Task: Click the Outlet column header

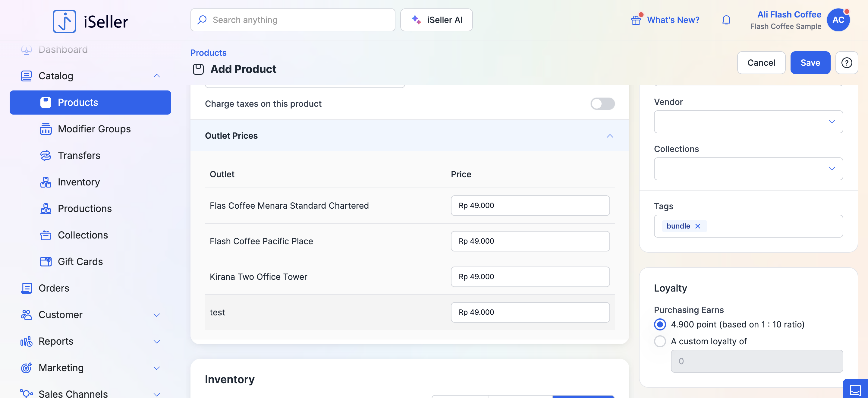Action: click(x=222, y=174)
